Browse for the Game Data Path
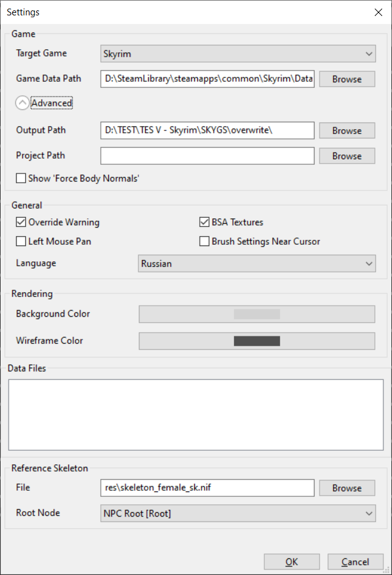 coord(347,79)
